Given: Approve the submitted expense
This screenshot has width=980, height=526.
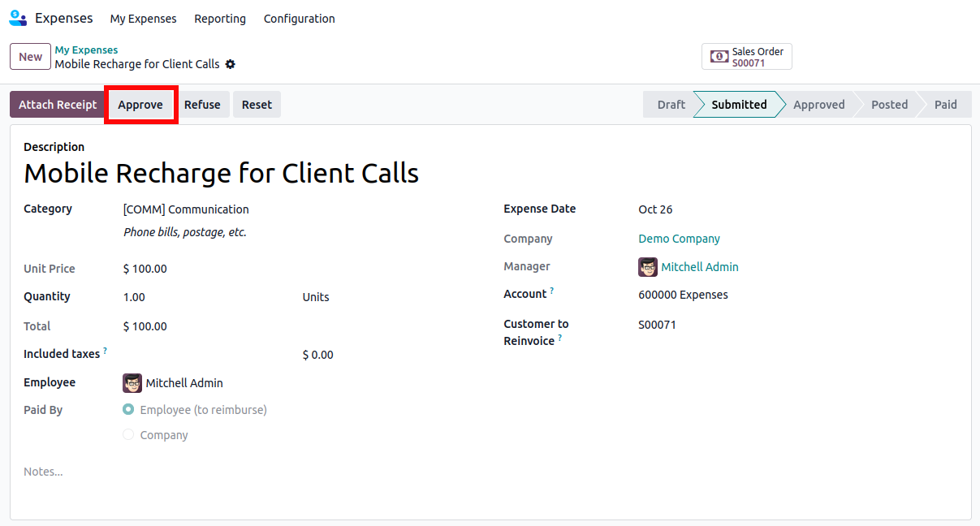Looking at the screenshot, I should tap(140, 105).
